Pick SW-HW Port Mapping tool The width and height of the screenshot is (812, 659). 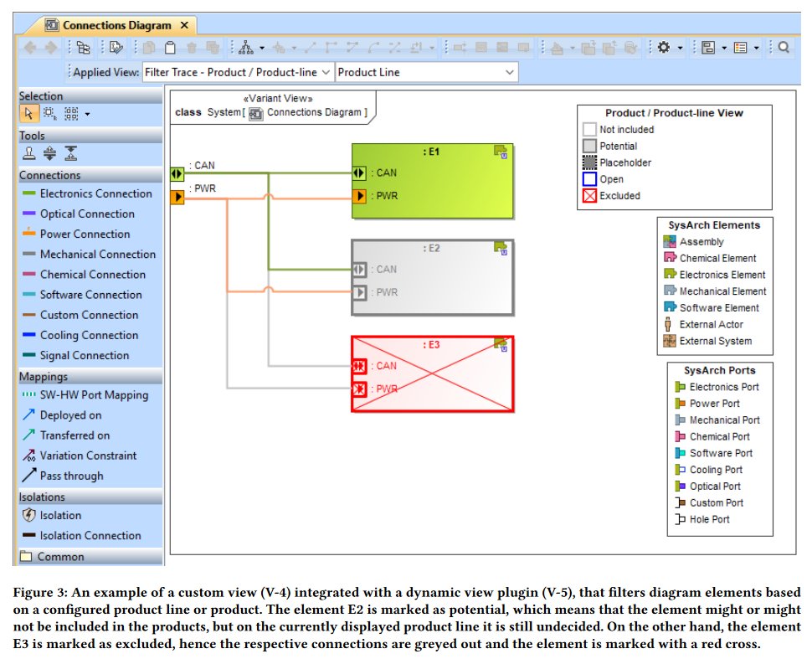tap(85, 394)
